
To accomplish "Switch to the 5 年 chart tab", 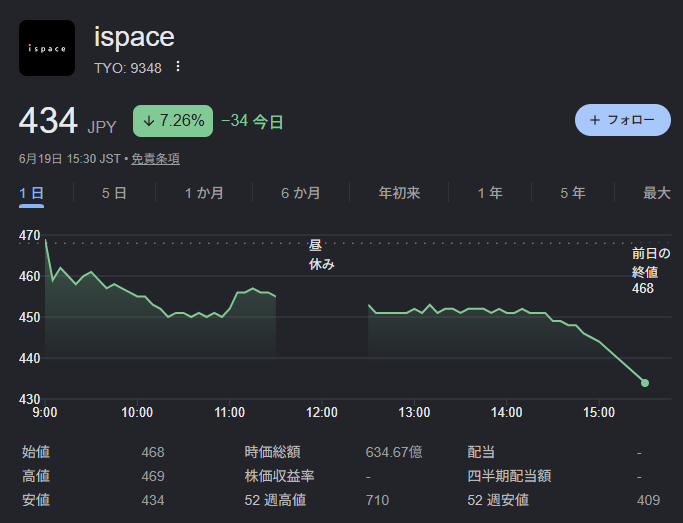I will 573,192.
